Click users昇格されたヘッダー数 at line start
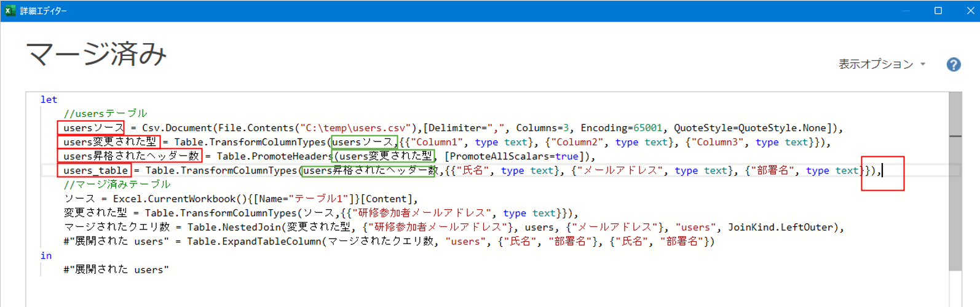 (x=131, y=156)
